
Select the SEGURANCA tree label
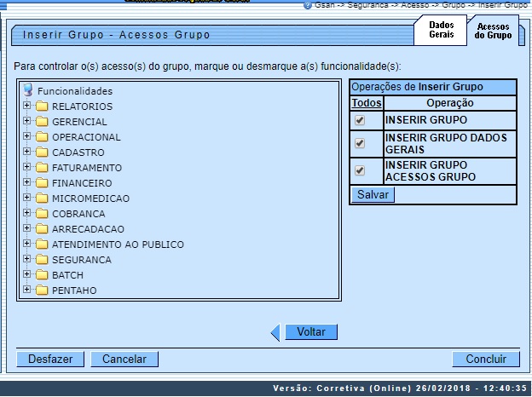click(82, 260)
